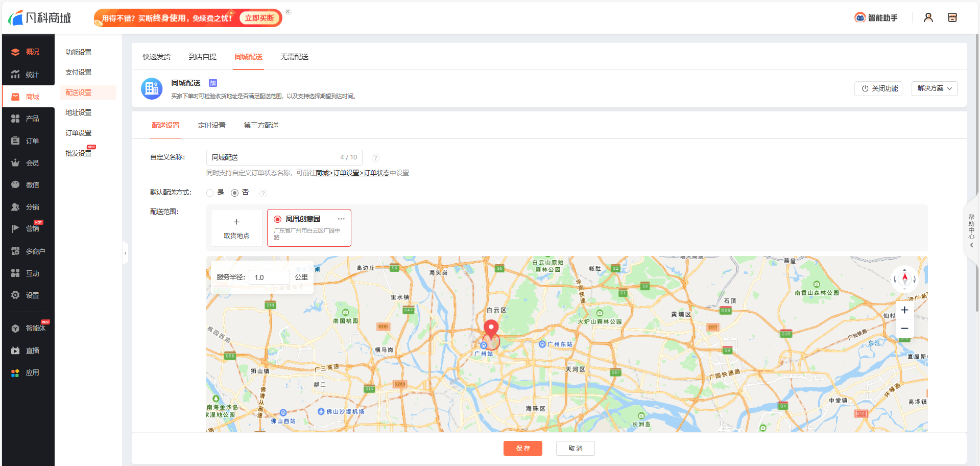The image size is (980, 466).
Task: Switch to the 到店自提 tab
Action: coord(203,57)
